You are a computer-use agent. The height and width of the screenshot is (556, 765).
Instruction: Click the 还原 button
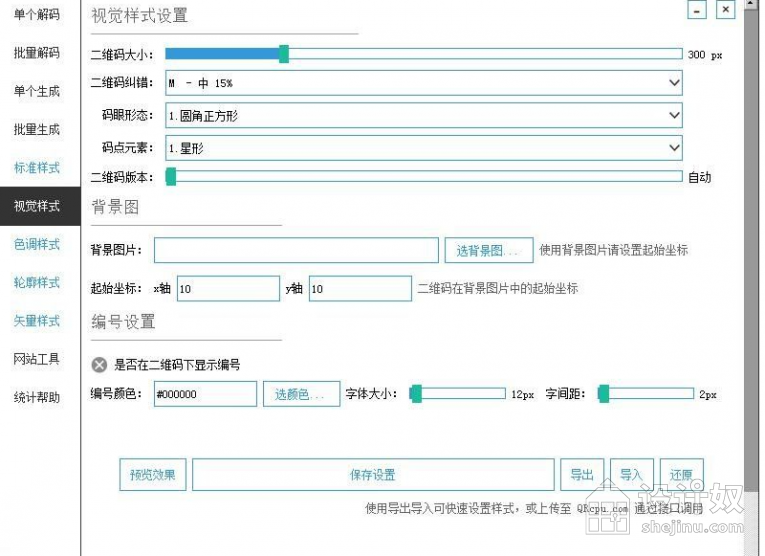click(x=682, y=475)
